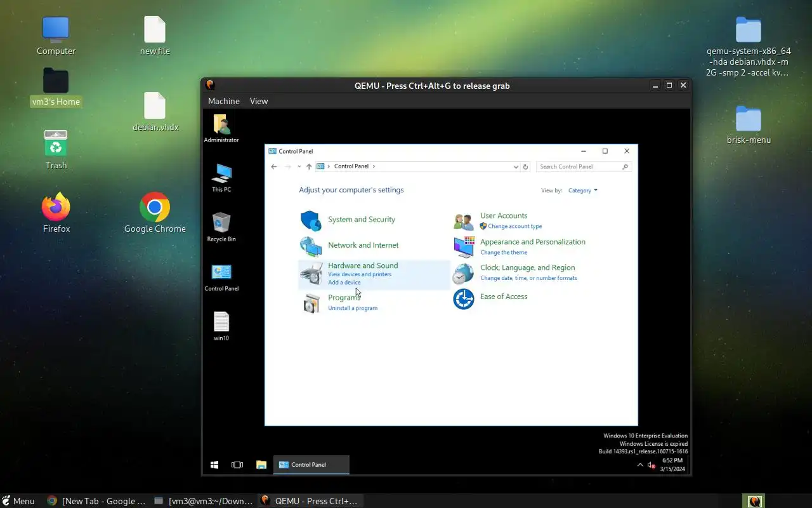Click Control Panel button on Windows taskbar
The height and width of the screenshot is (508, 812).
tap(311, 465)
